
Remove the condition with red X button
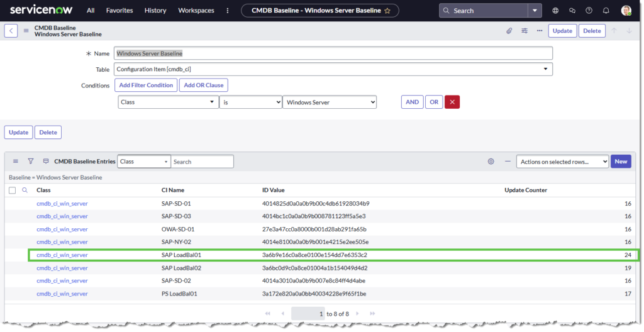point(452,102)
